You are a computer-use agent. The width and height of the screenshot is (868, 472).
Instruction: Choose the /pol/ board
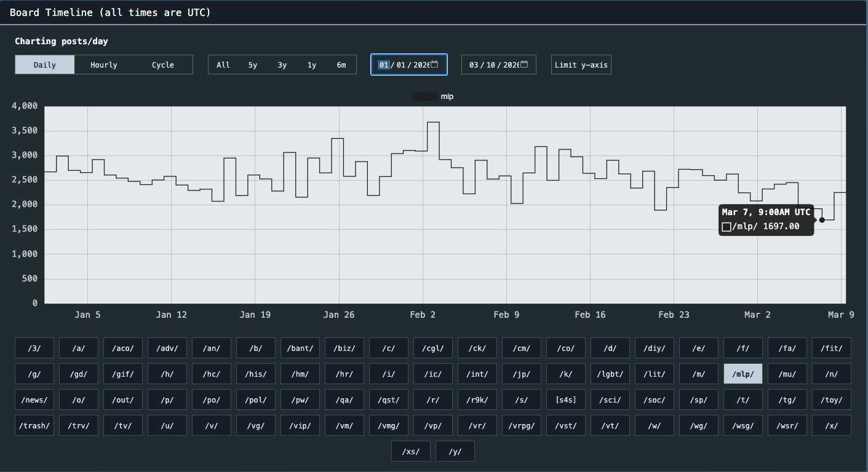pyautogui.click(x=256, y=399)
